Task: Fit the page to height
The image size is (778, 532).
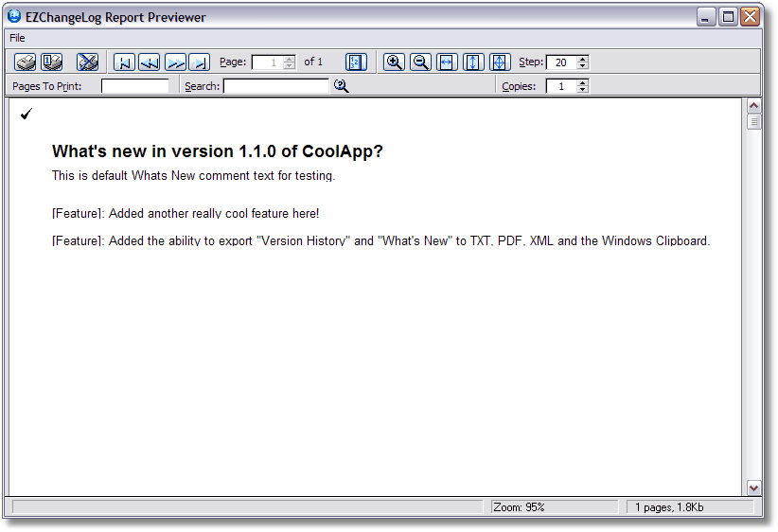Action: (474, 62)
